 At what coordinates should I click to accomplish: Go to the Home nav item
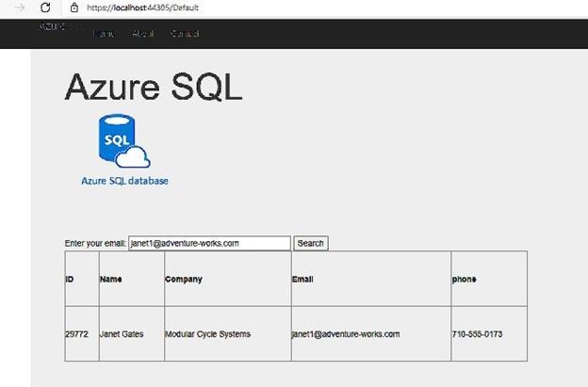(104, 34)
